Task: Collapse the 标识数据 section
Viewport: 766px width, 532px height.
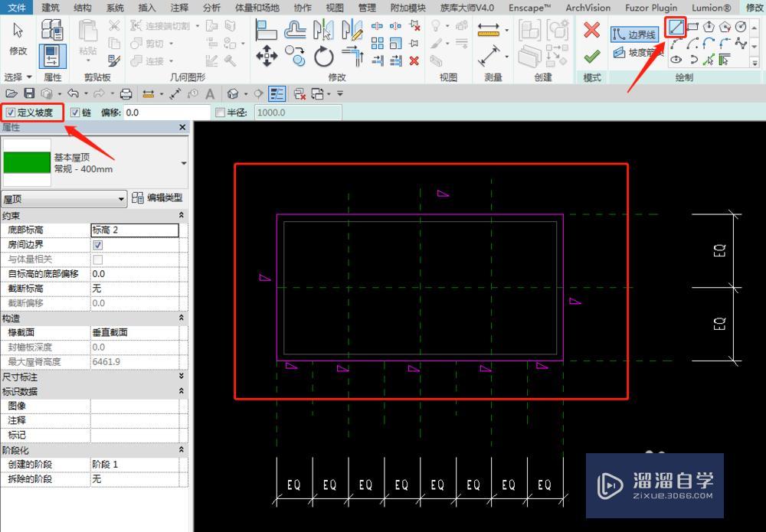Action: pyautogui.click(x=182, y=391)
